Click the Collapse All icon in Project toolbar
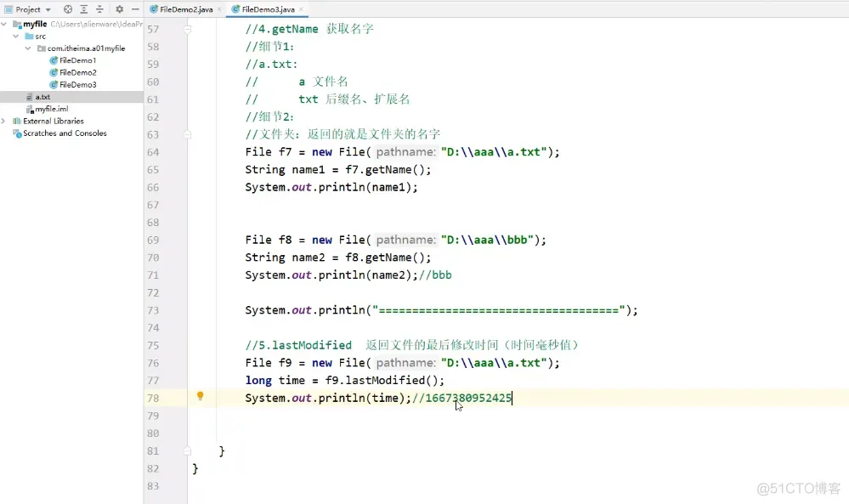This screenshot has width=849, height=504. [99, 9]
